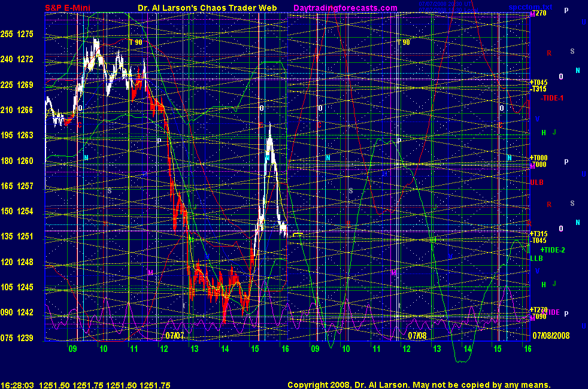Image resolution: width=588 pixels, height=389 pixels.
Task: Click the +T045 line label
Action: click(539, 83)
